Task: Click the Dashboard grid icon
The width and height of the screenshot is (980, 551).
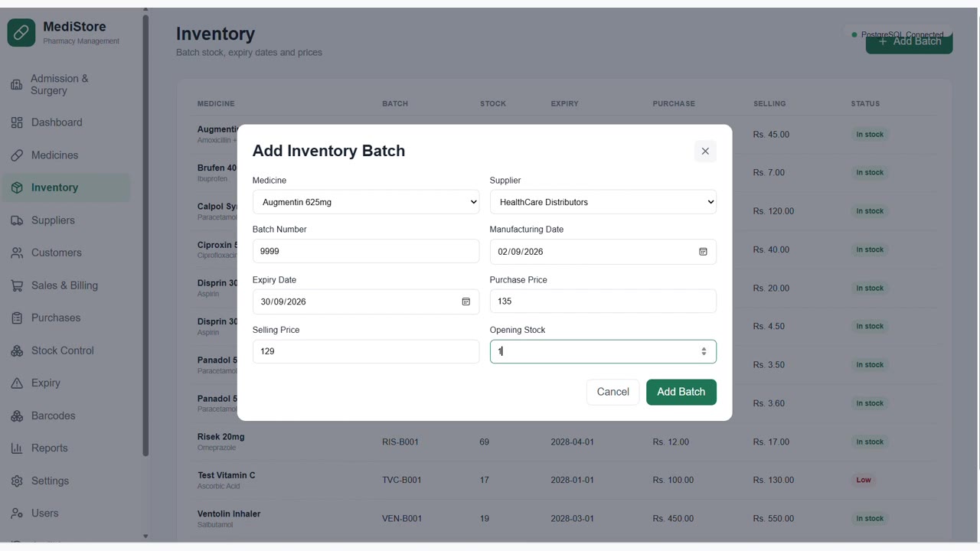Action: point(17,122)
